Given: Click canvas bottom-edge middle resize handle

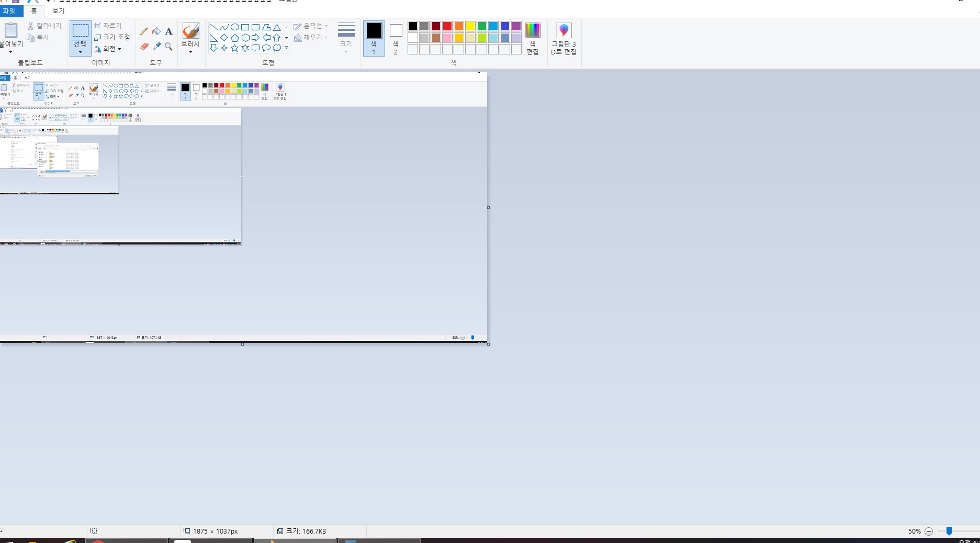Looking at the screenshot, I should 242,344.
